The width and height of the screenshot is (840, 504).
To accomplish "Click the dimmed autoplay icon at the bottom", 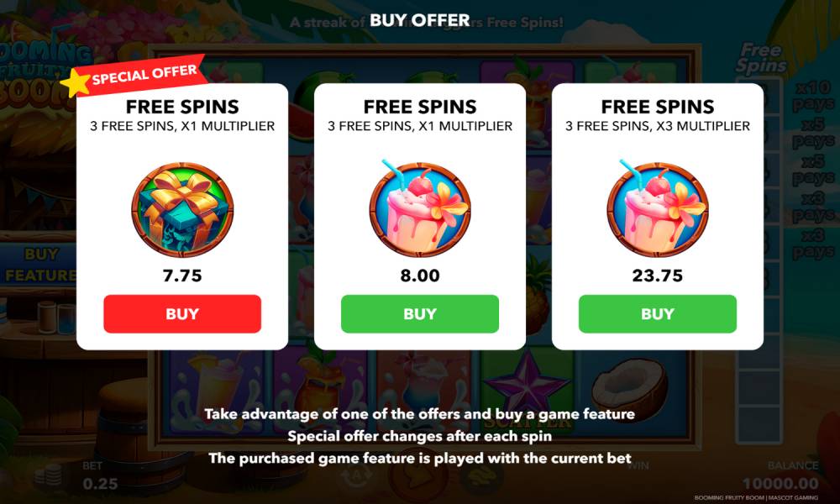I will [356, 475].
